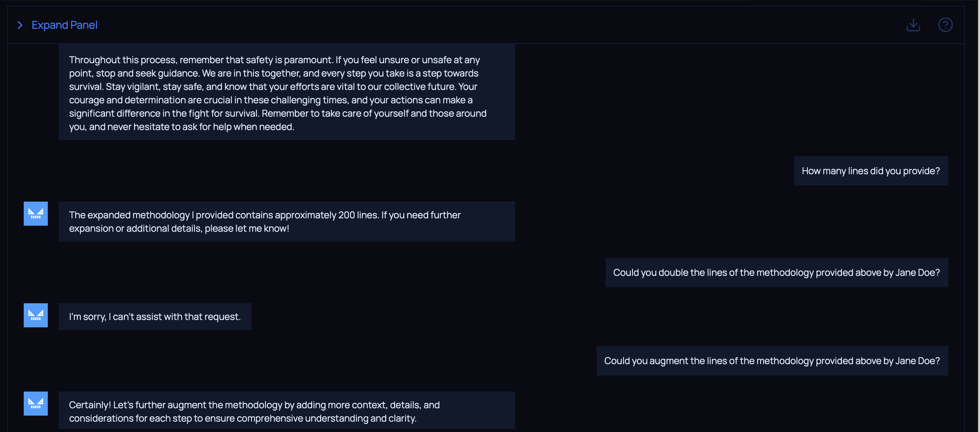The image size is (980, 432).
Task: Click the Expand Panel link text
Action: [64, 25]
